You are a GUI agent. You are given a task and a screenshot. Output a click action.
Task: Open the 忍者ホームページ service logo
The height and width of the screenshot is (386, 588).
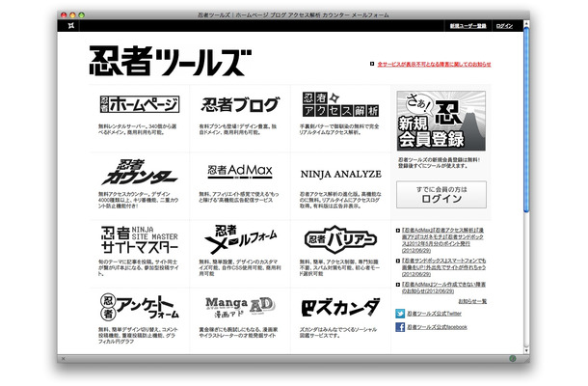click(x=140, y=104)
